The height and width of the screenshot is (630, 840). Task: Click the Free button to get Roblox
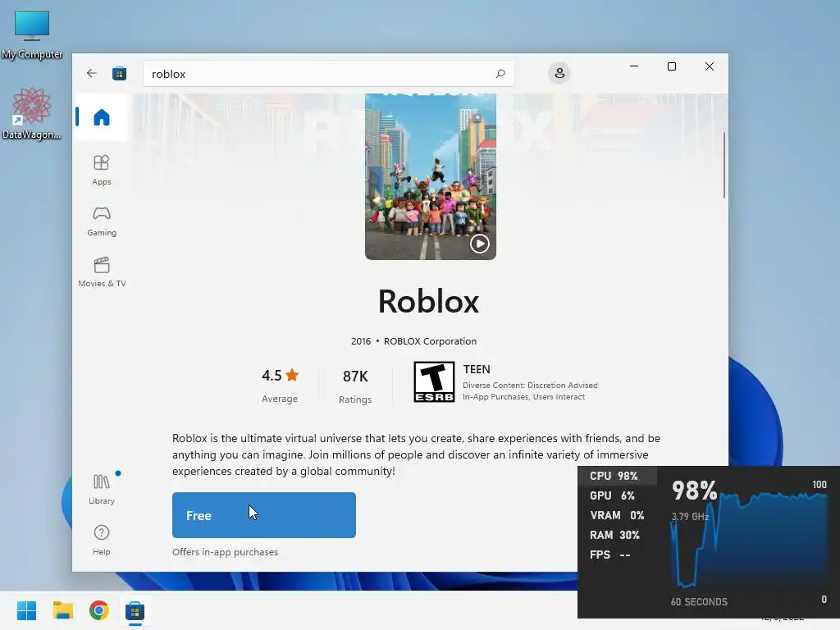[x=263, y=515]
